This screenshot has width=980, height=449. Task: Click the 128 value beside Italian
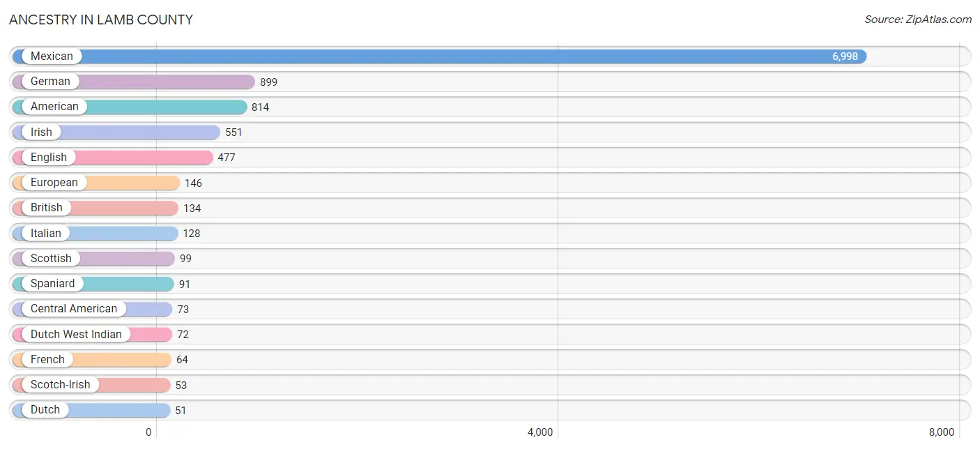[192, 234]
